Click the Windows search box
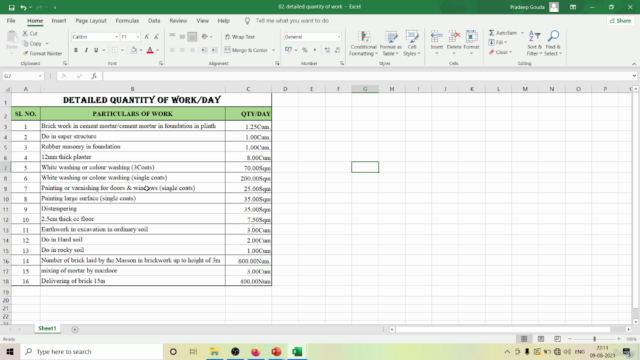Screen dimensions: 640x360 (x=92, y=351)
